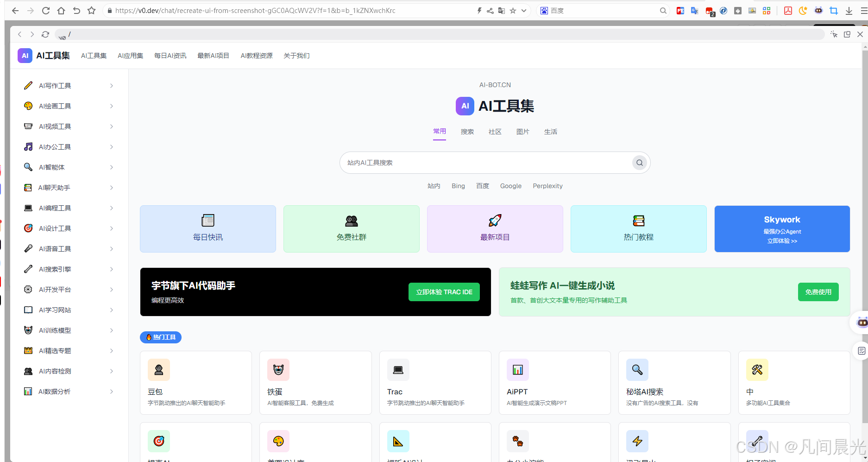
Task: Click the 免费使用 green button
Action: point(818,292)
